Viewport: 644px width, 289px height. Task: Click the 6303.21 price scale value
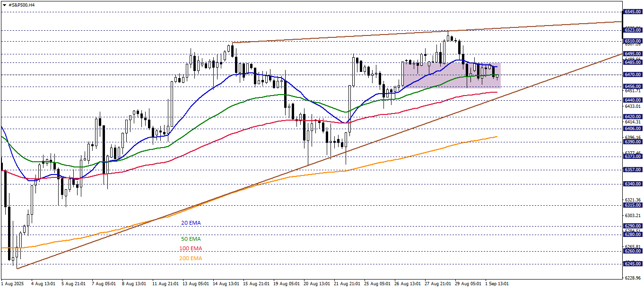point(632,215)
